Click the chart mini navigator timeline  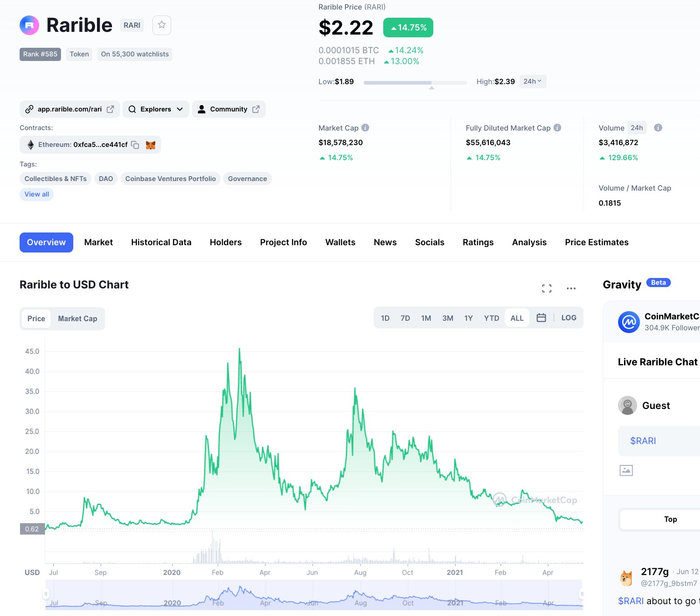[x=314, y=595]
